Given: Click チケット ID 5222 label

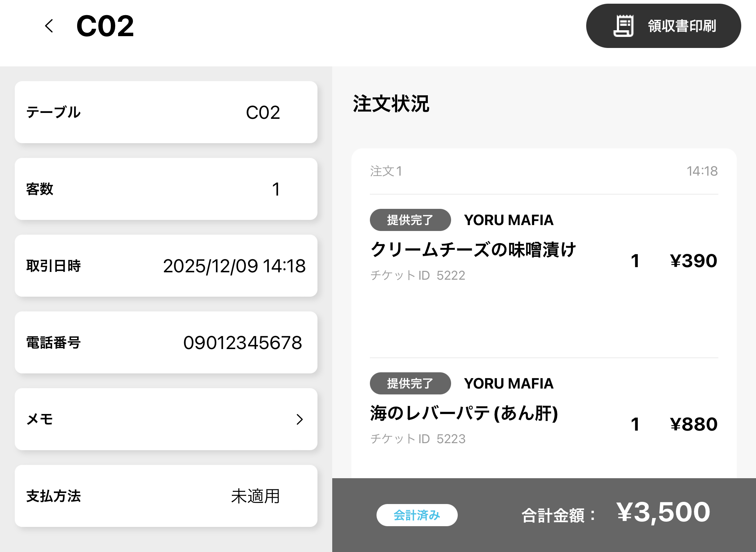Looking at the screenshot, I should point(417,275).
